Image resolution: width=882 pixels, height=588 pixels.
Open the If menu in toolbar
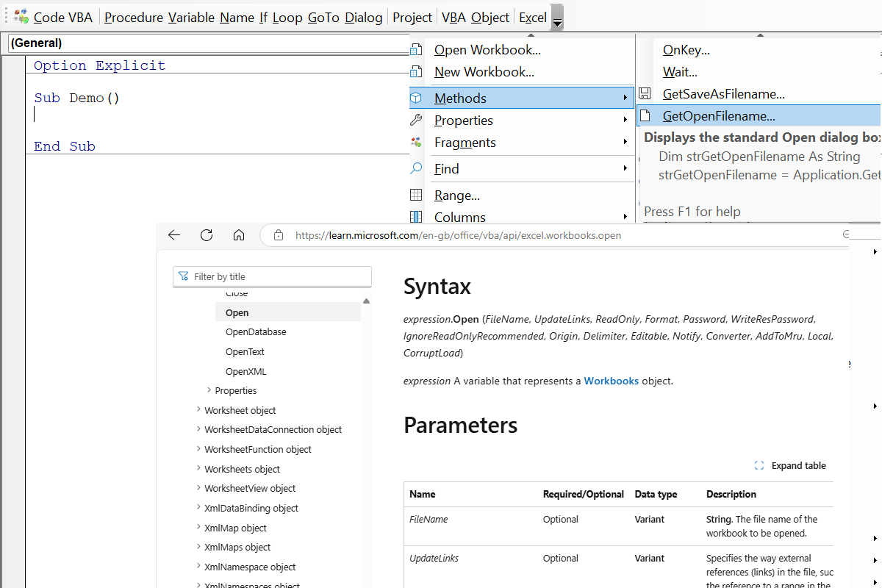(263, 17)
